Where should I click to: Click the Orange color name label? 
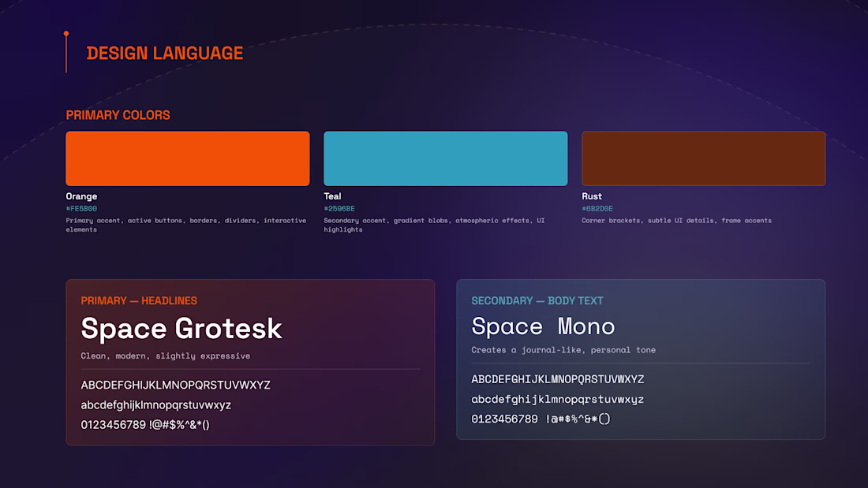[81, 196]
